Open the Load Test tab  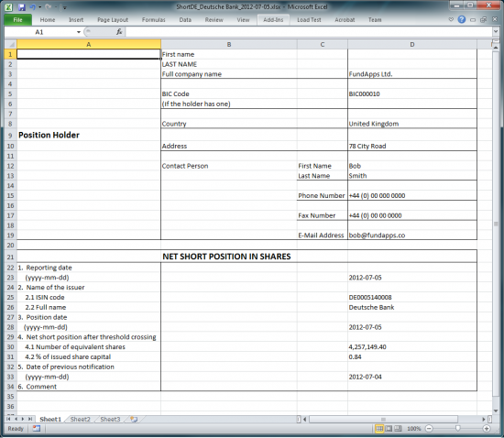pyautogui.click(x=309, y=19)
